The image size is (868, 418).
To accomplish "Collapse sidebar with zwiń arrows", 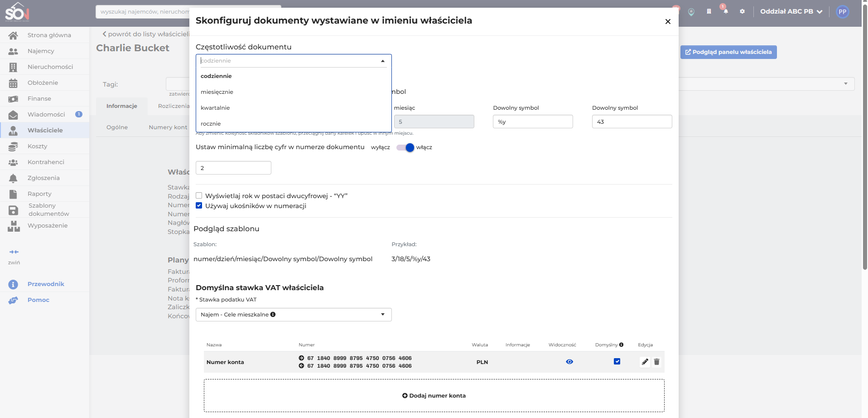I will 14,252.
